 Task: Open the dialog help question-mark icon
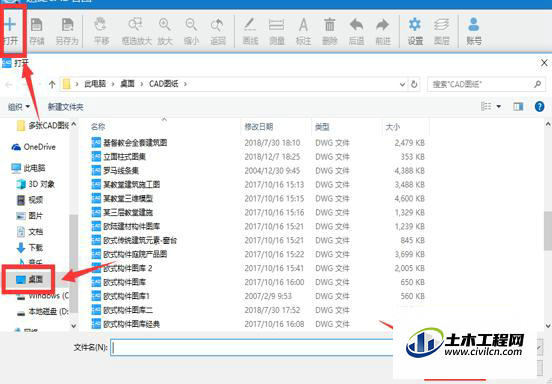point(539,106)
